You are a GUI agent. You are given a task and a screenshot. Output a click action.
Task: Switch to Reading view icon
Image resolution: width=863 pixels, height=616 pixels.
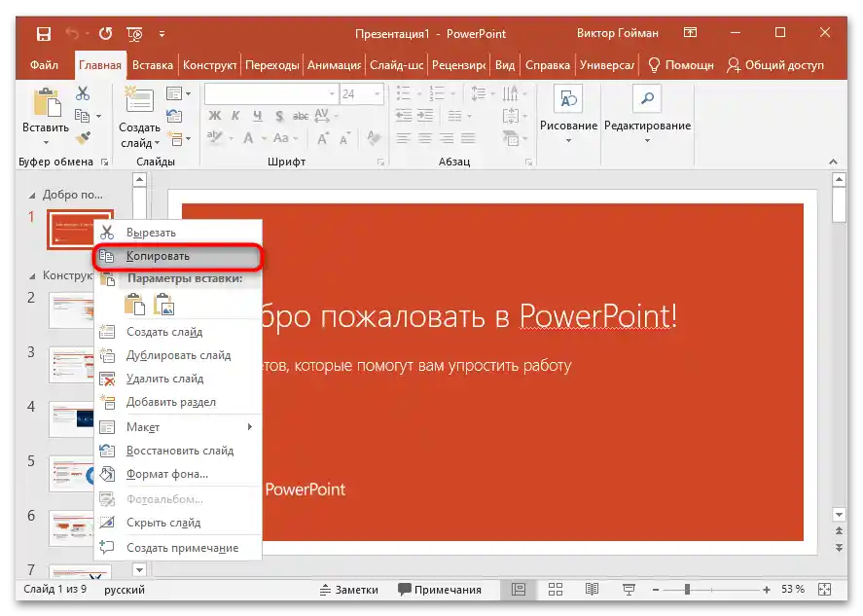click(x=592, y=590)
